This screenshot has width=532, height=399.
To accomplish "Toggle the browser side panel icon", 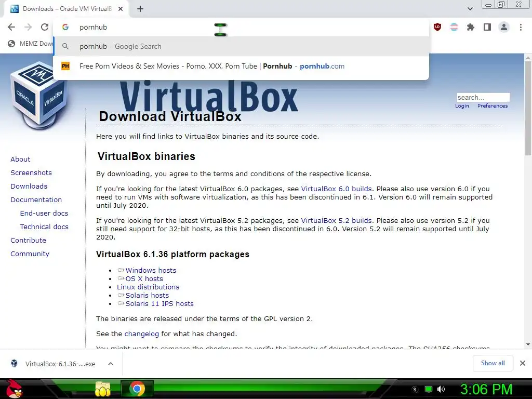I will [x=487, y=27].
